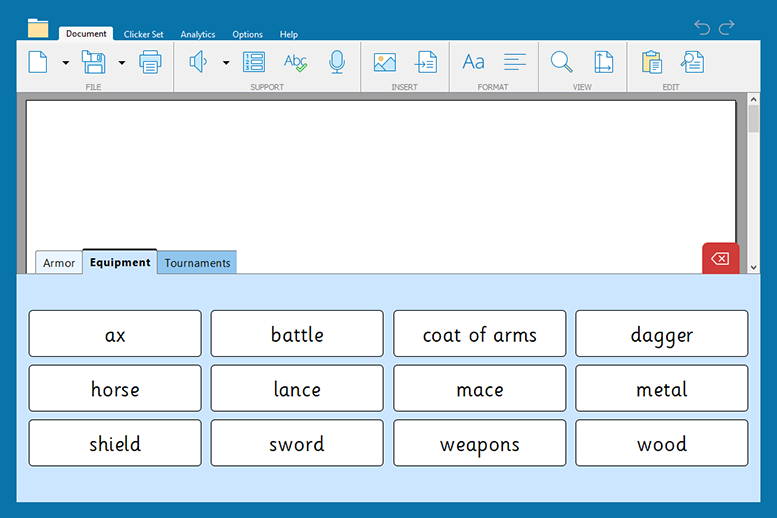Click the spell check icon
The height and width of the screenshot is (518, 777).
pyautogui.click(x=295, y=63)
